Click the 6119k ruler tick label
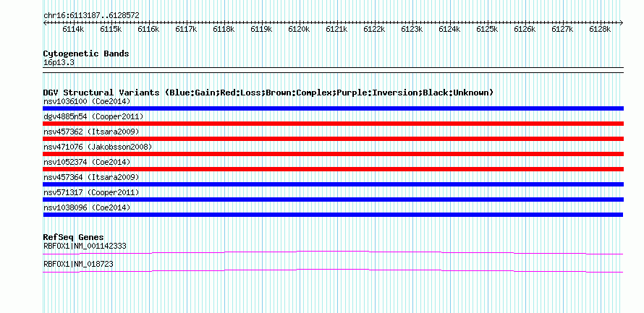Image resolution: width=644 pixels, height=313 pixels. [262, 30]
